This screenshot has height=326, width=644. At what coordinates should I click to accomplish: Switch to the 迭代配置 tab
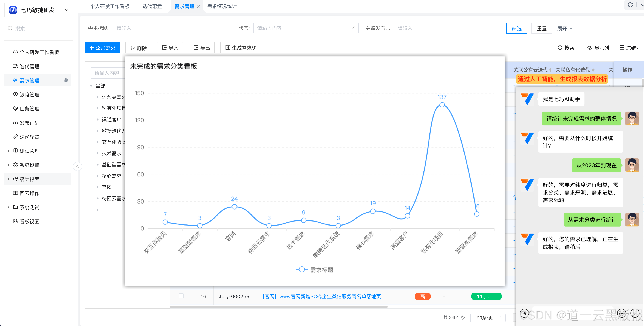pos(152,6)
